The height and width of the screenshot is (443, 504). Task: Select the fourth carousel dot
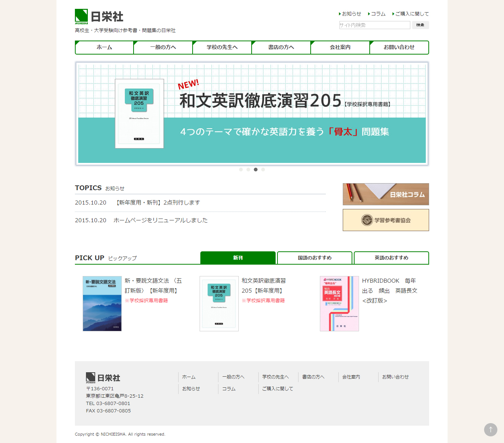263,170
